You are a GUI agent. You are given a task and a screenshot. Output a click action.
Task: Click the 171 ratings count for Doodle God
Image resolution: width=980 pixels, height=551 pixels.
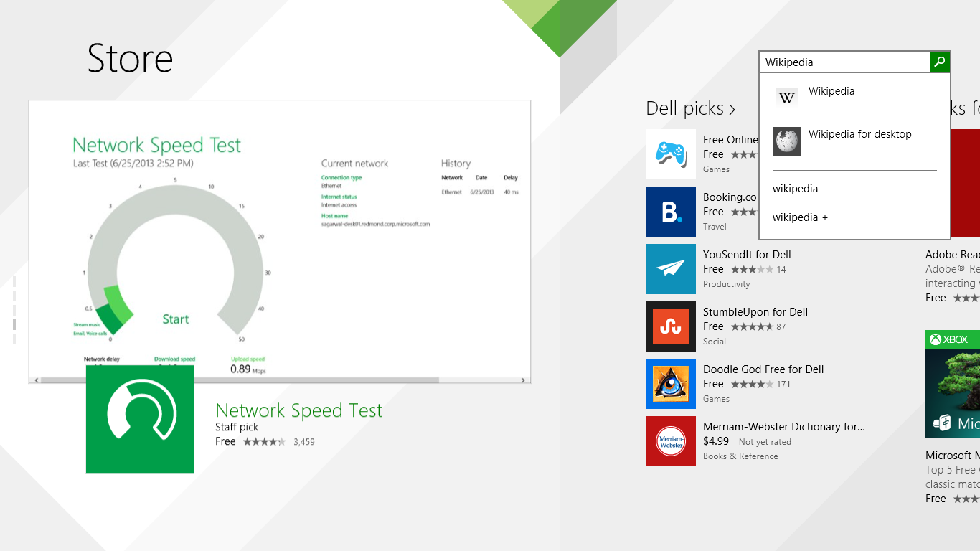click(x=783, y=385)
